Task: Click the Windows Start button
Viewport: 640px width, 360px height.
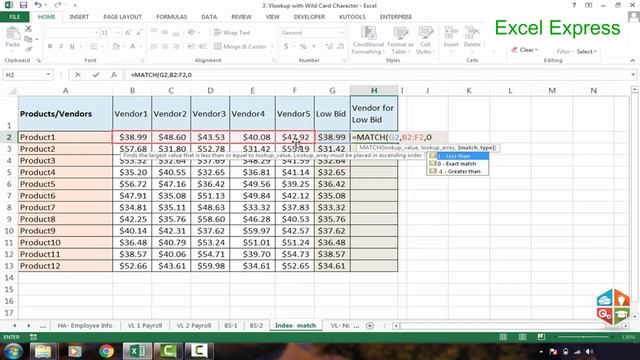Action: point(13,351)
